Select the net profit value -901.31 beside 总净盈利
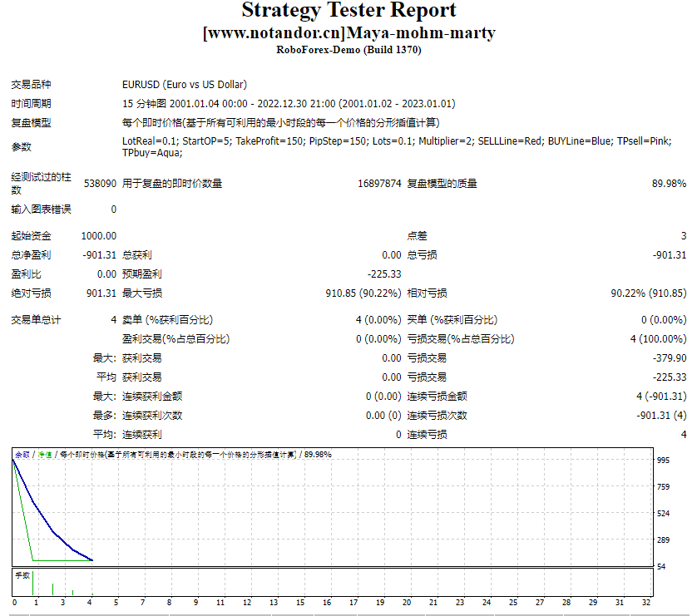The width and height of the screenshot is (697, 616). 100,255
